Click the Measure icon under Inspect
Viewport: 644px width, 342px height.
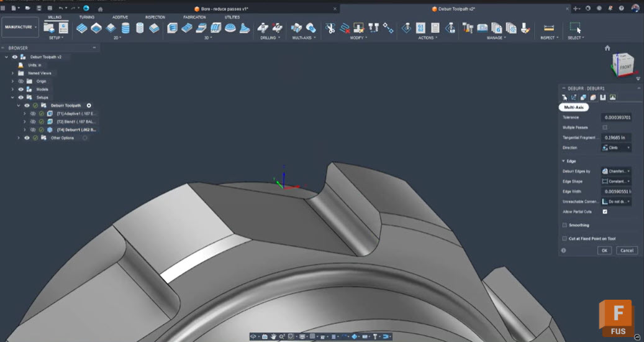click(x=548, y=28)
